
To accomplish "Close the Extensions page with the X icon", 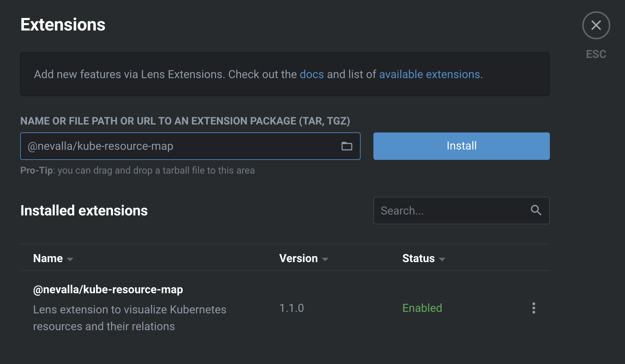I will click(596, 25).
